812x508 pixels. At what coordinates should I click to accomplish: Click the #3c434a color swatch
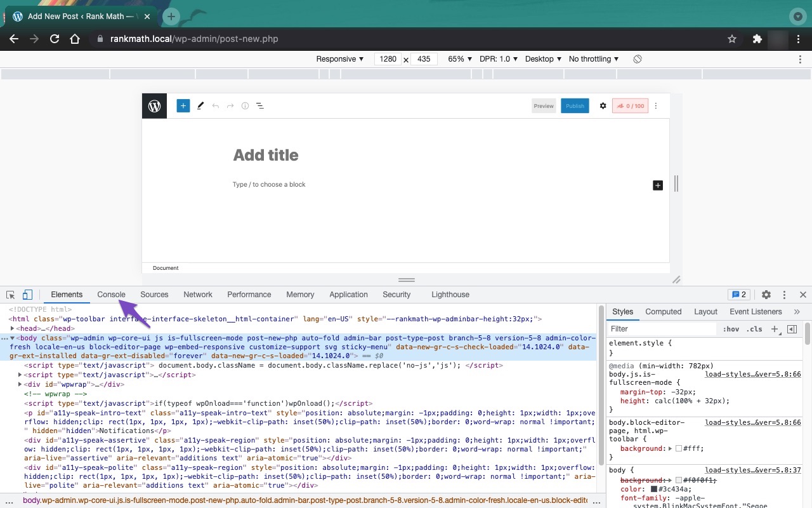[654, 490]
